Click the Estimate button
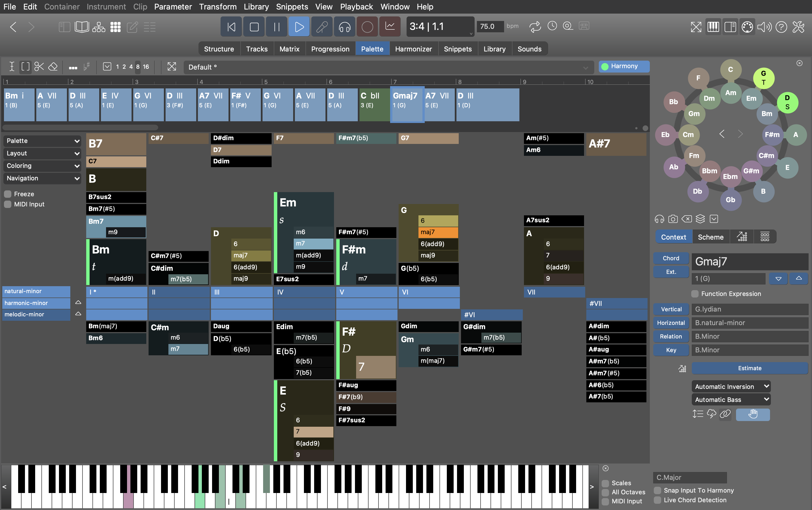Viewport: 812px width, 510px height. [x=749, y=368]
